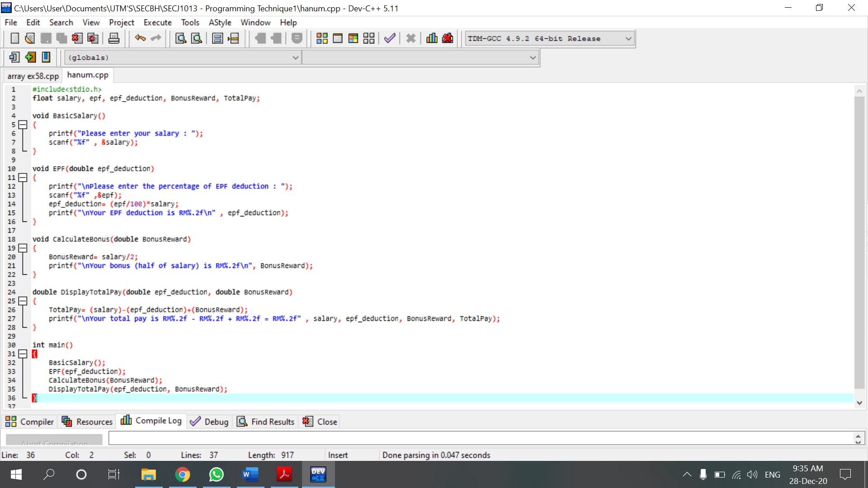
Task: Click the New project icon below the toolbar
Action: [14, 57]
